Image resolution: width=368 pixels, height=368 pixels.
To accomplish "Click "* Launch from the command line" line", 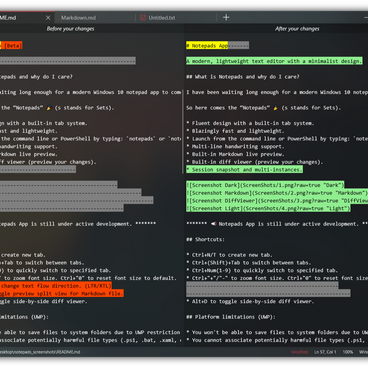I will [x=277, y=139].
